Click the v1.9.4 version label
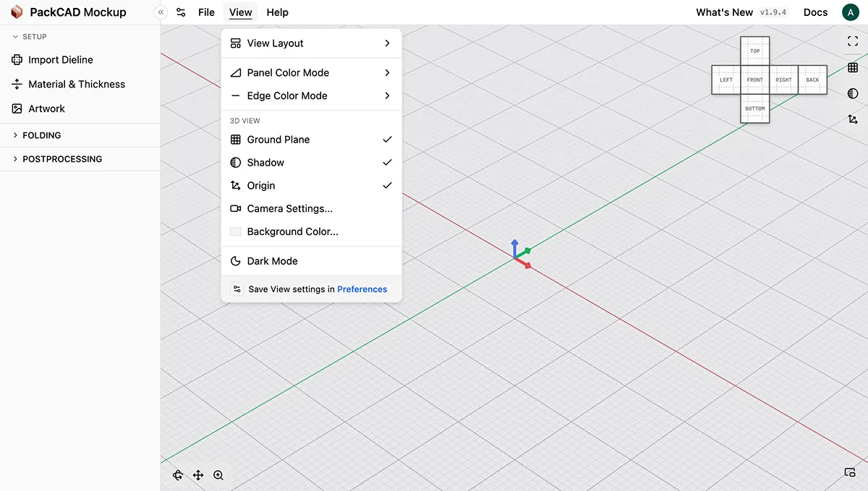 [x=773, y=12]
